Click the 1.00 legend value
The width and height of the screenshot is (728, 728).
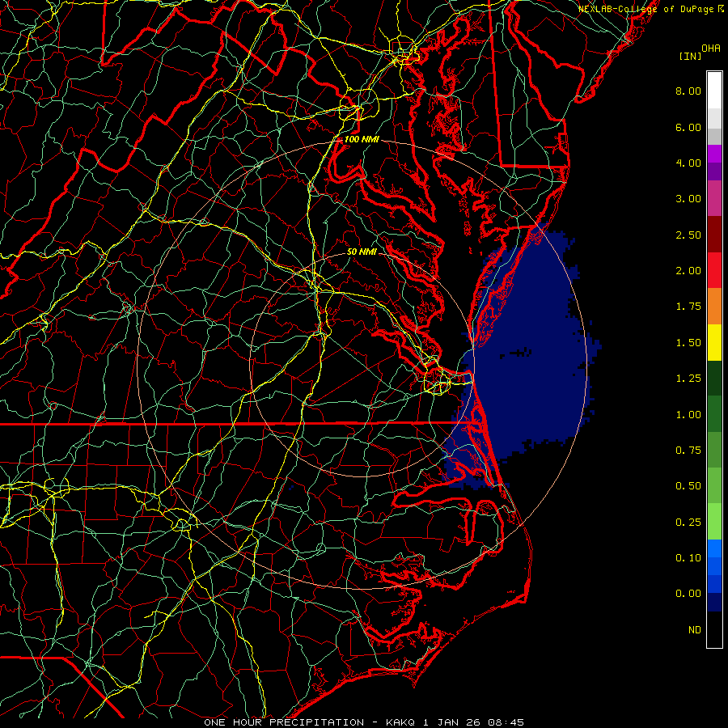pyautogui.click(x=688, y=415)
